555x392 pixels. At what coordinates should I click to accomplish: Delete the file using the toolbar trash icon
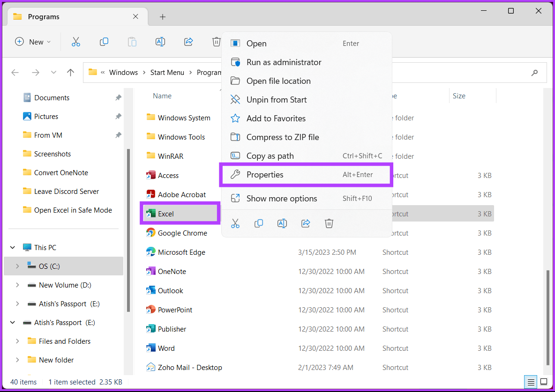click(216, 42)
